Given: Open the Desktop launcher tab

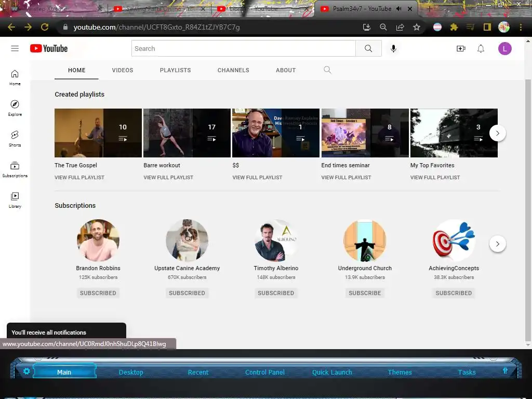Looking at the screenshot, I should tap(131, 372).
